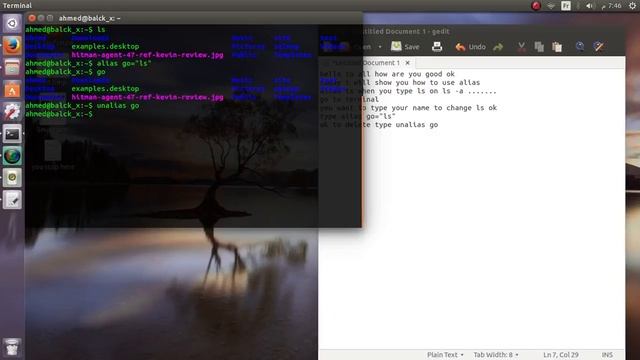Click the Ln 7, Col 29 status entry
This screenshot has width=640, height=360.
560,355
